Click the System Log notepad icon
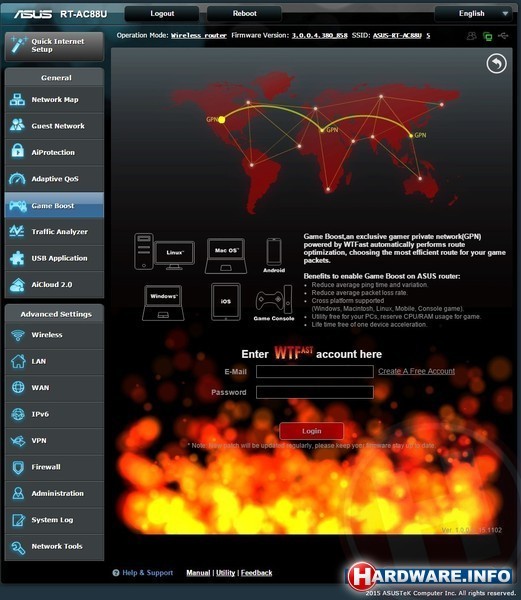This screenshot has width=521, height=600. [x=18, y=520]
